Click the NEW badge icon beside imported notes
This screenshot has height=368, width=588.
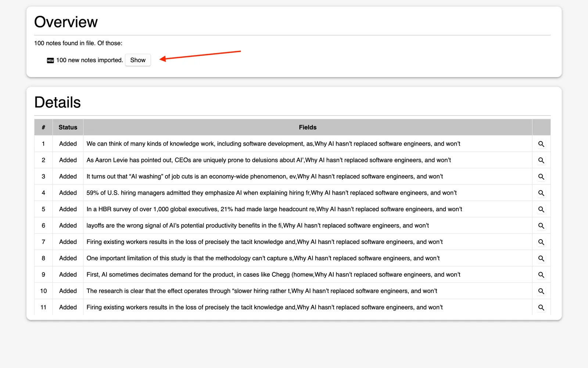[x=50, y=60]
